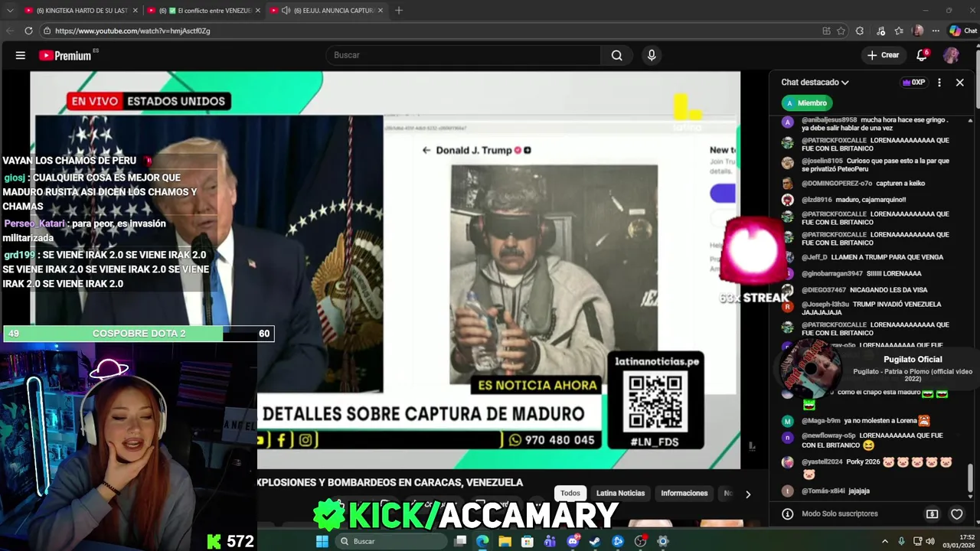Open Copilot Chat button
The image size is (980, 551).
click(962, 31)
